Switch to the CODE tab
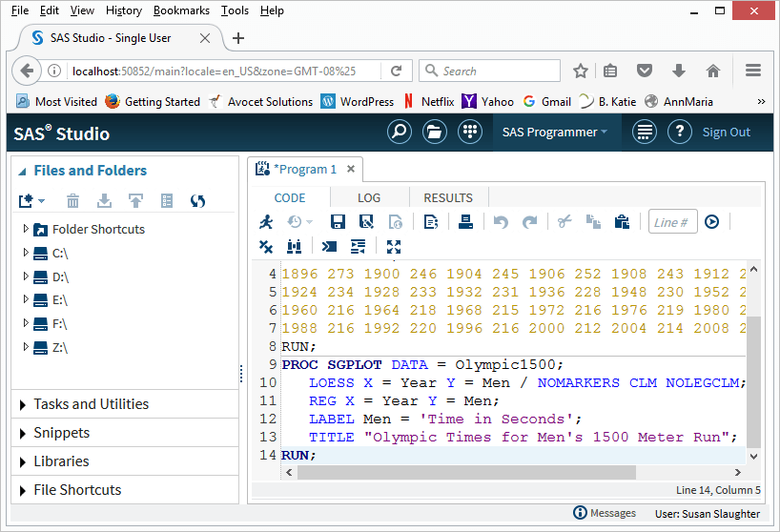Viewport: 780px width, 532px height. [x=290, y=198]
